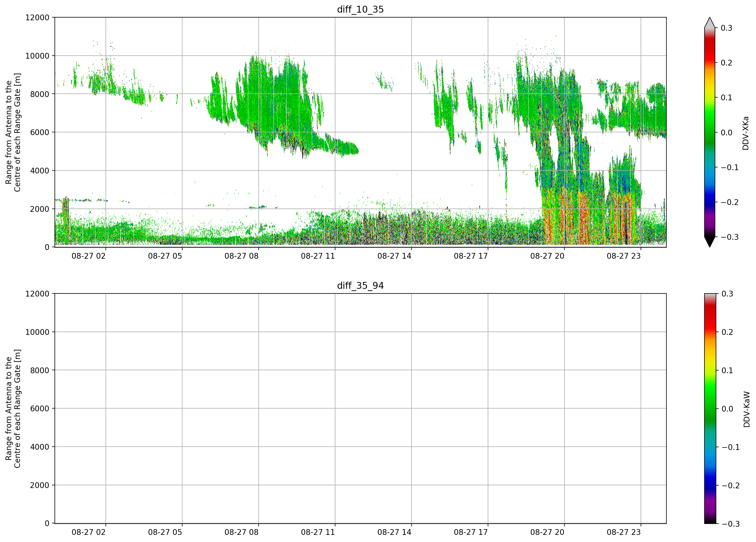
Task: Click the "−0.3" tick on DDV-XKa colorbar
Action: [x=730, y=237]
